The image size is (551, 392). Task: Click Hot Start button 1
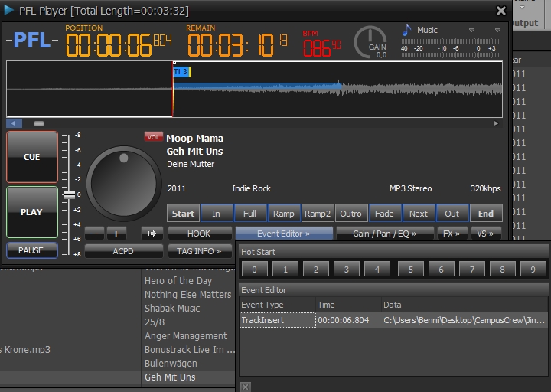(285, 269)
